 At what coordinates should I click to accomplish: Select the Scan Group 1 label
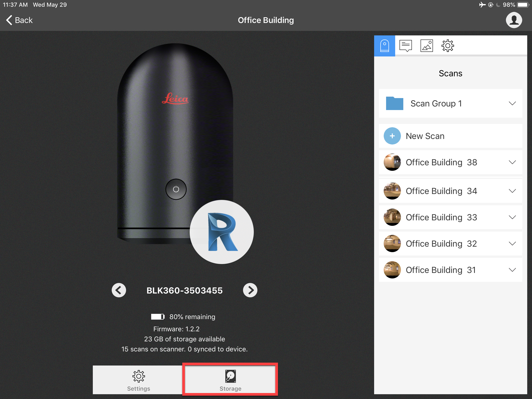tap(436, 103)
